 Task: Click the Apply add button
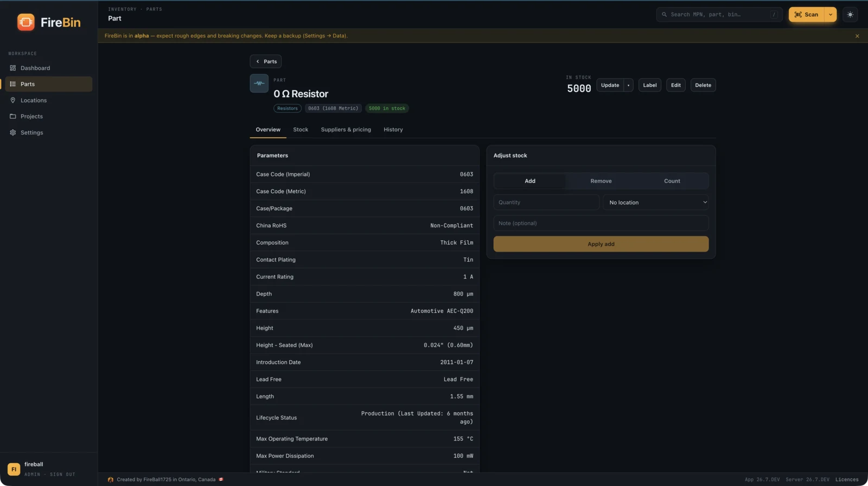pos(601,244)
